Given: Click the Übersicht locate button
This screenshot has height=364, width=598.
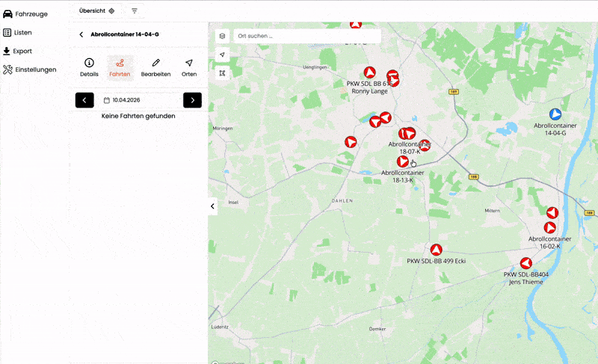Looking at the screenshot, I should tap(97, 11).
